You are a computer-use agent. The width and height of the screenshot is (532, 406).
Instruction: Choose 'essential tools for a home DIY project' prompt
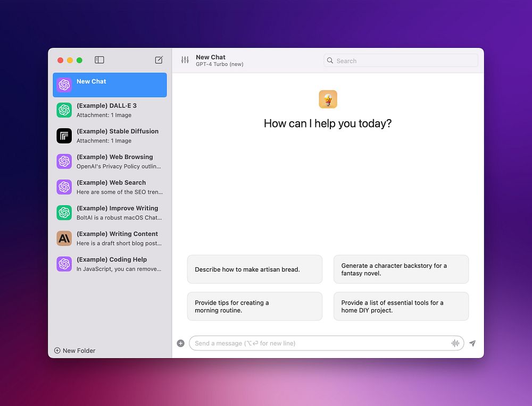(x=401, y=307)
